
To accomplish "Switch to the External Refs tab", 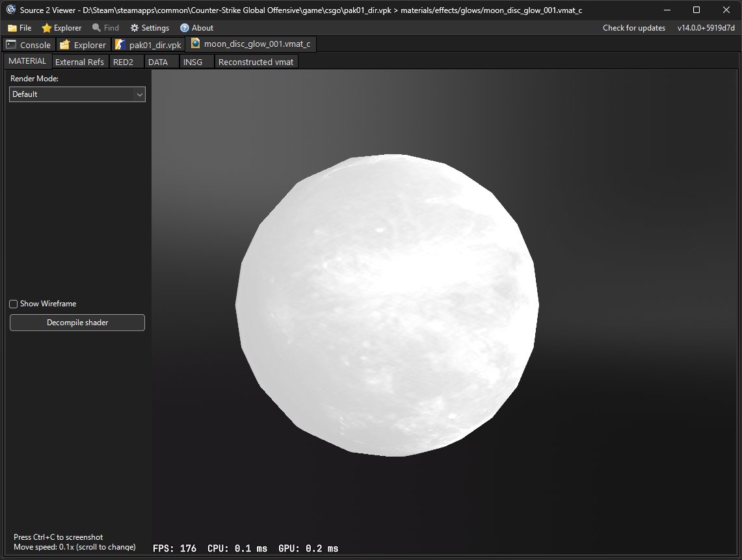I will [79, 62].
